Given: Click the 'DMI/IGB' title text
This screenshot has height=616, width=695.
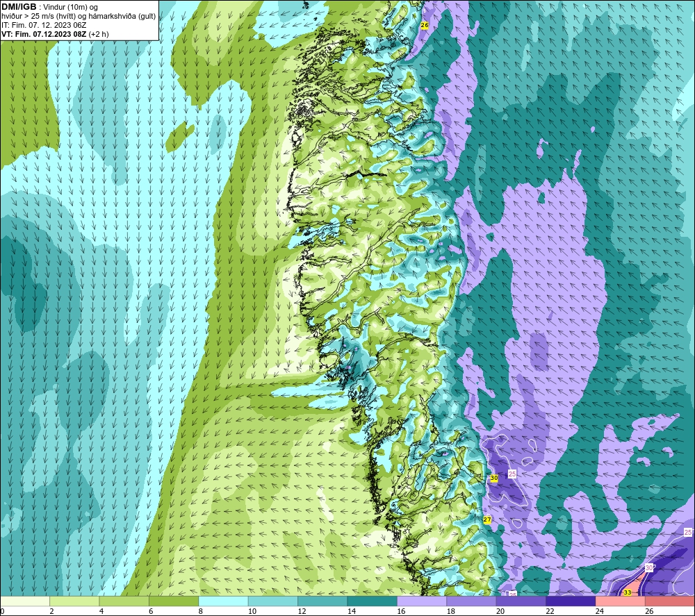Looking at the screenshot, I should 19,7.
